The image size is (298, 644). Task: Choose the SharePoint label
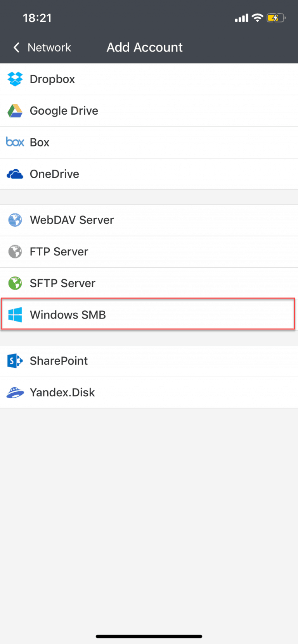pos(59,361)
